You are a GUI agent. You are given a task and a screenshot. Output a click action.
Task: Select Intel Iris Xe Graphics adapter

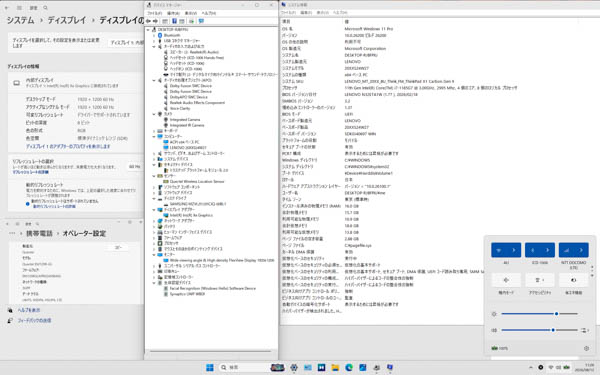(x=191, y=215)
